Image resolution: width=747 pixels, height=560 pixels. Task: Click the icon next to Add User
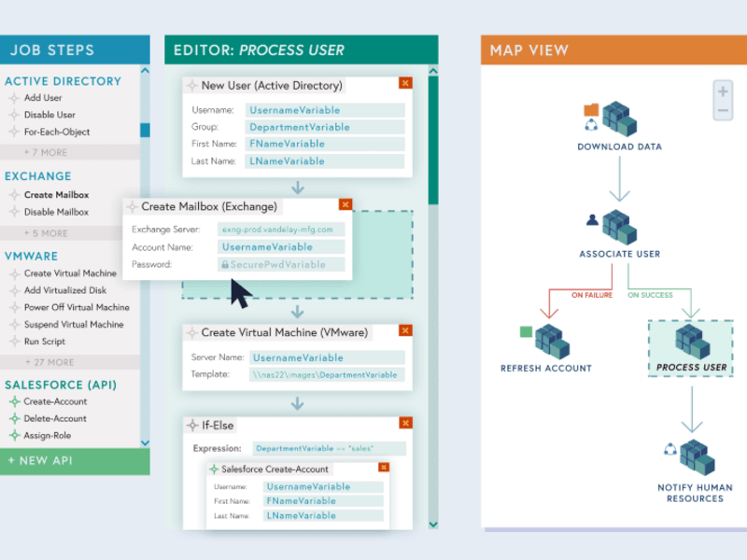pos(14,98)
